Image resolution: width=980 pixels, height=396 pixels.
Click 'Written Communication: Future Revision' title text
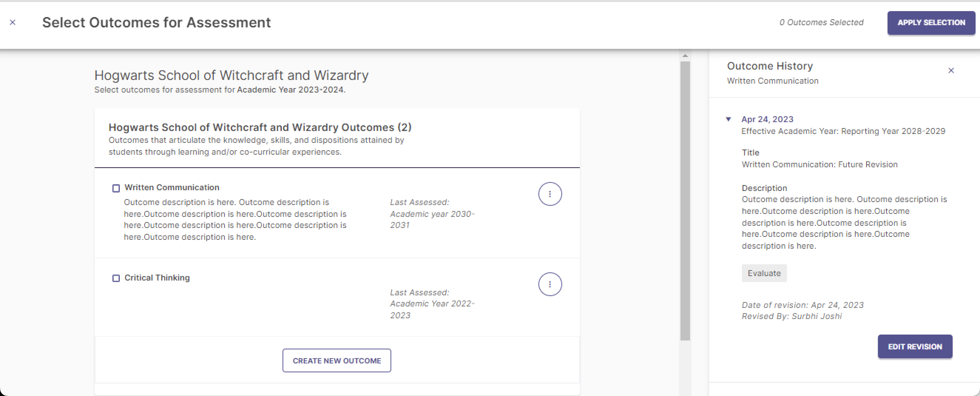[820, 164]
